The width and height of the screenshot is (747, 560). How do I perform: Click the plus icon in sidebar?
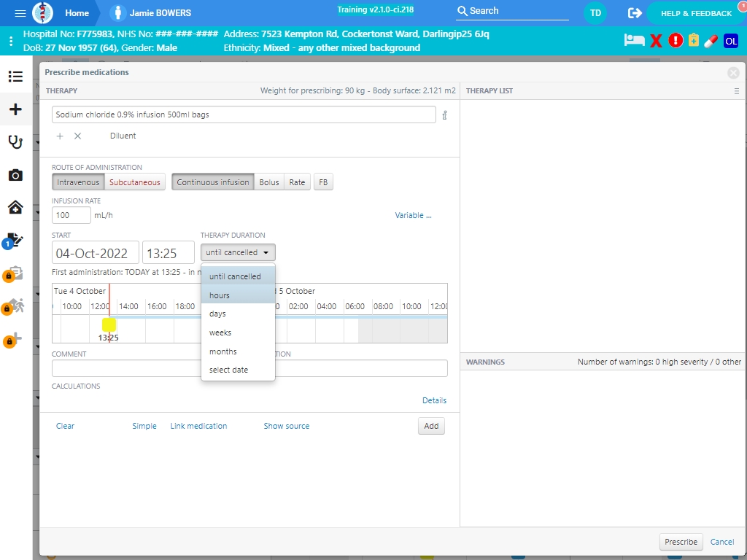point(15,109)
